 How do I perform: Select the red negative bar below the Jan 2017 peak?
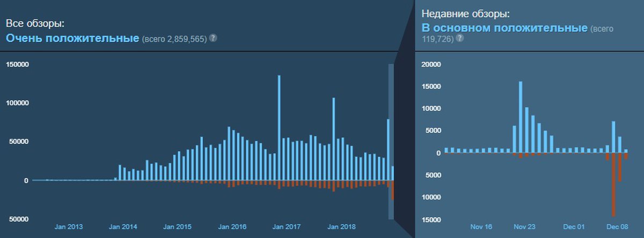[x=279, y=185]
